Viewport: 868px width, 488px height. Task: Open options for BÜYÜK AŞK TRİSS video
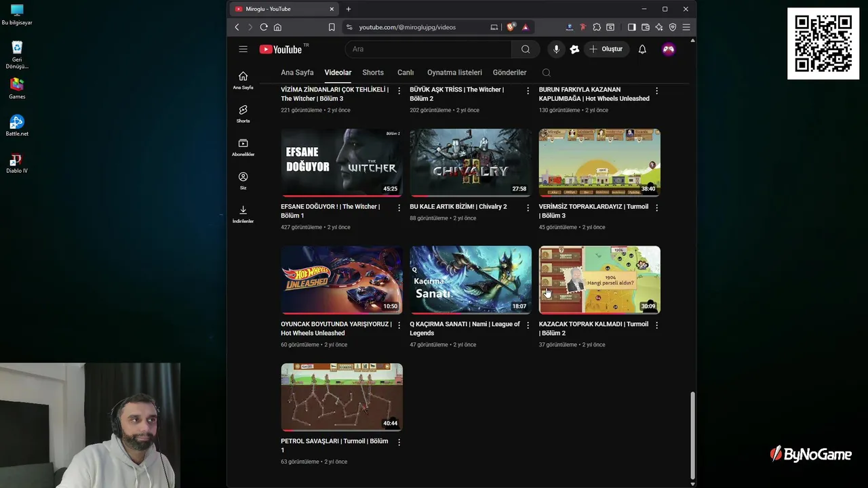point(528,90)
